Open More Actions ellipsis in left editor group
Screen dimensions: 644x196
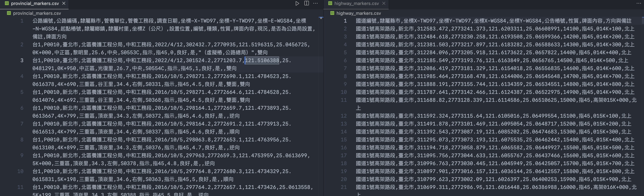point(315,3)
